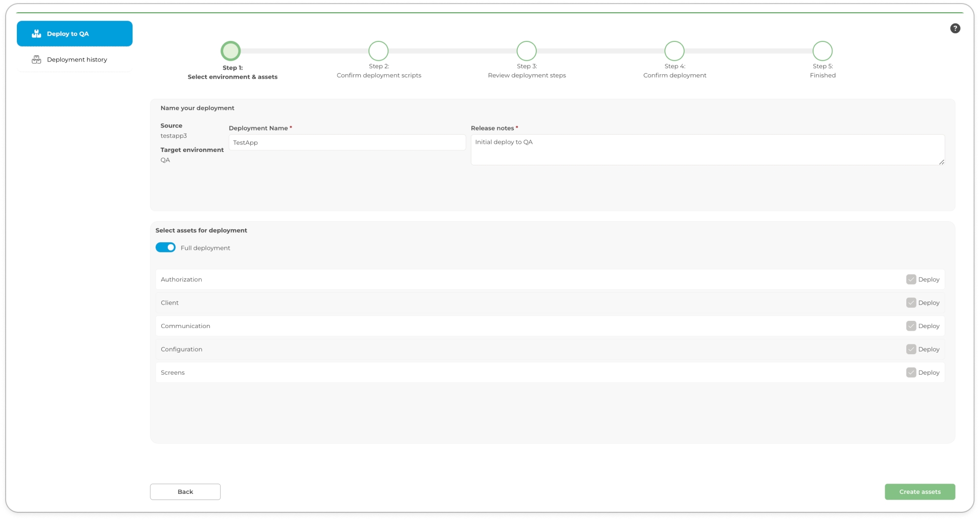Jump to Step 3 Review deployment steps circle
Image resolution: width=980 pixels, height=520 pixels.
click(x=527, y=51)
